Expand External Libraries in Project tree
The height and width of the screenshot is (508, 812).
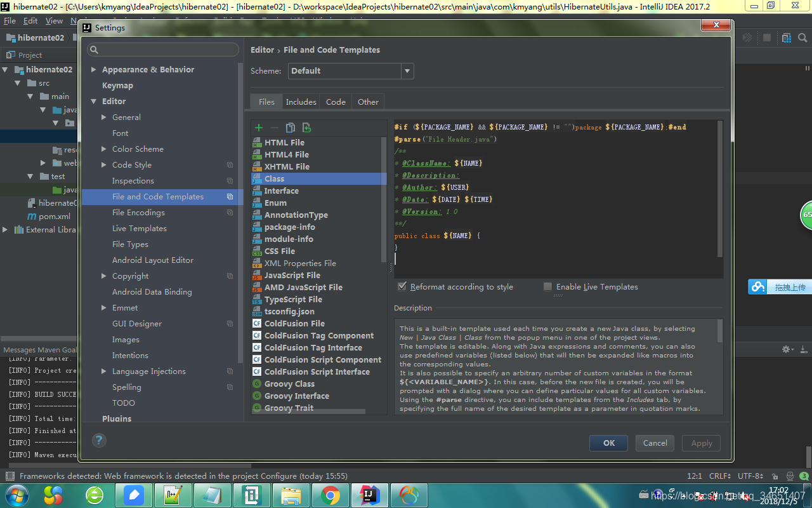click(6, 230)
